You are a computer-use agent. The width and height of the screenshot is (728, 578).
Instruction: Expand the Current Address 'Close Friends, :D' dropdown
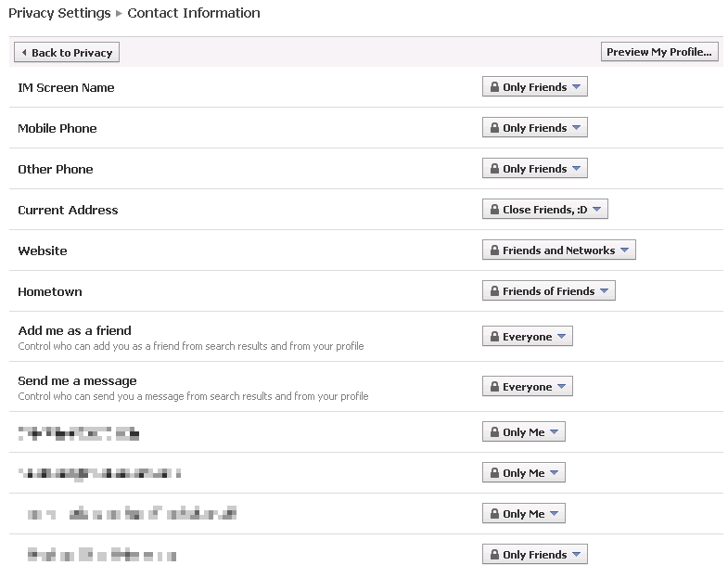tap(544, 210)
